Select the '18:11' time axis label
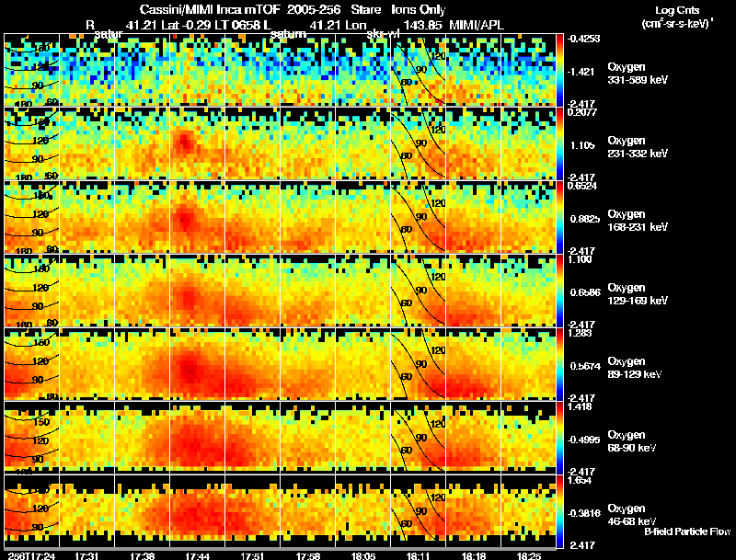The height and width of the screenshot is (560, 736). [418, 555]
